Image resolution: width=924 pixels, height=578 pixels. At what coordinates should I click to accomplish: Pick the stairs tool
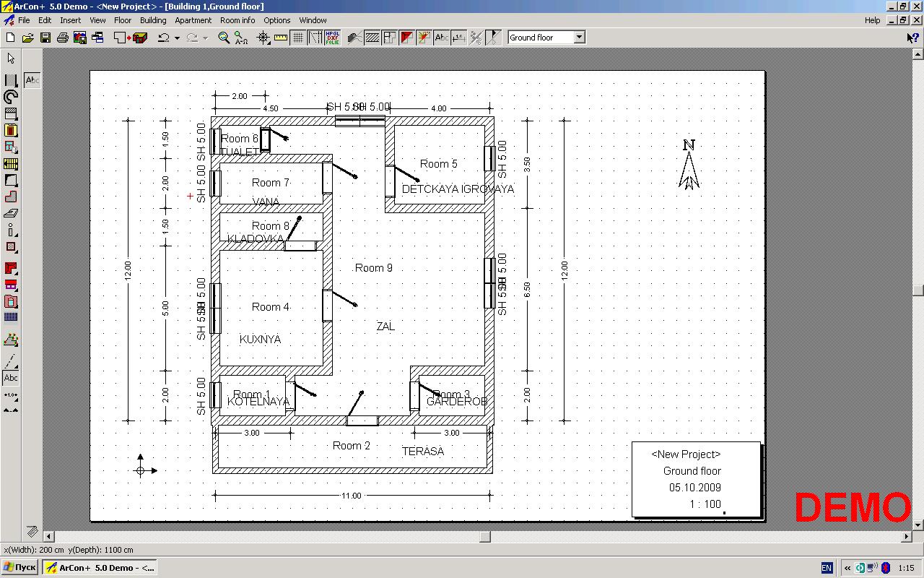[11, 163]
